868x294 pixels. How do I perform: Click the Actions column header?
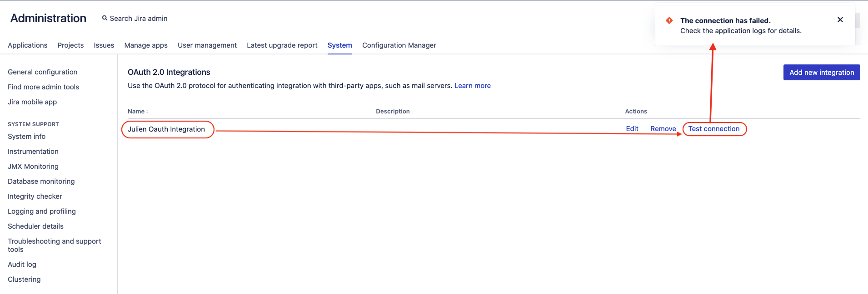(636, 111)
